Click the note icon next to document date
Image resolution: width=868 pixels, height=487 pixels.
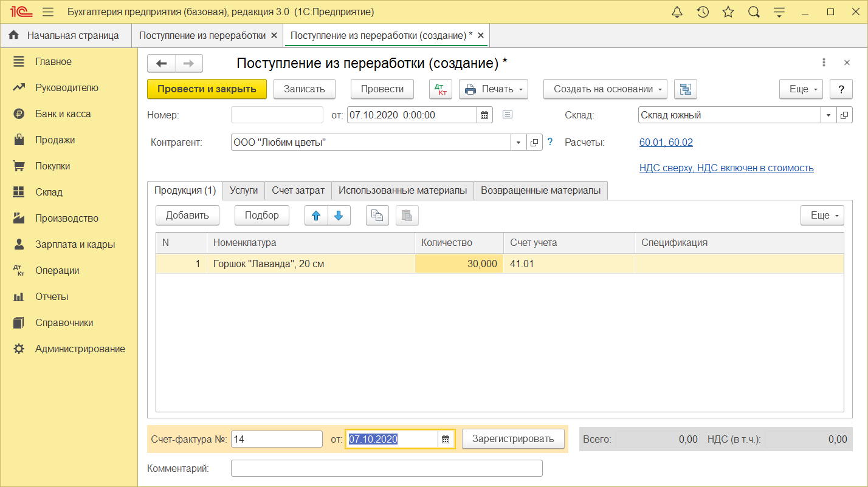click(x=508, y=115)
